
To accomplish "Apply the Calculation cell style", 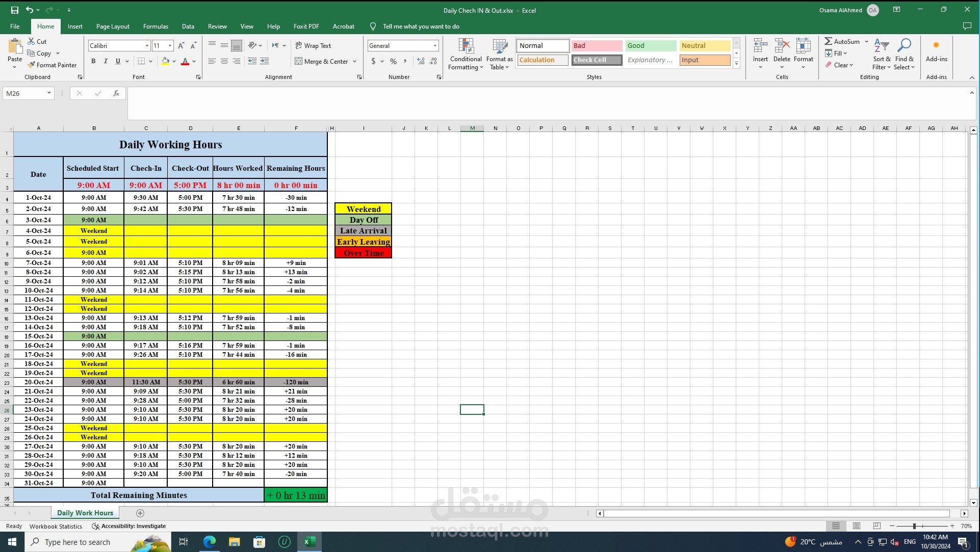I will tap(543, 60).
